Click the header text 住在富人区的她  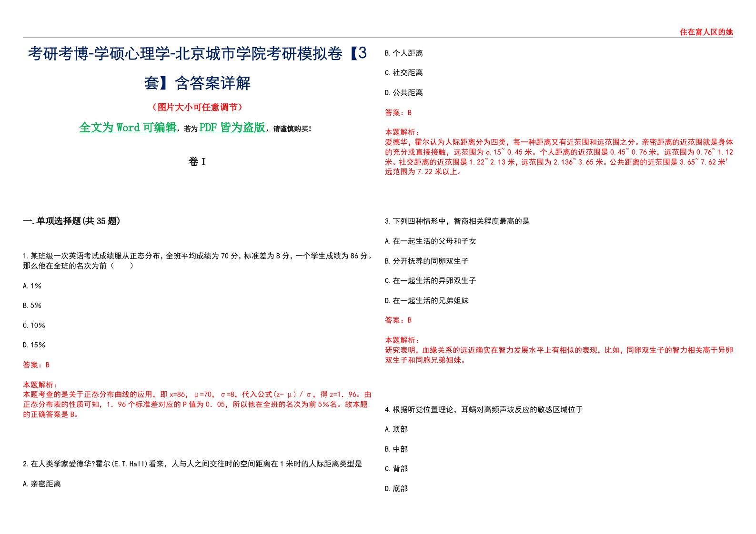tap(706, 32)
